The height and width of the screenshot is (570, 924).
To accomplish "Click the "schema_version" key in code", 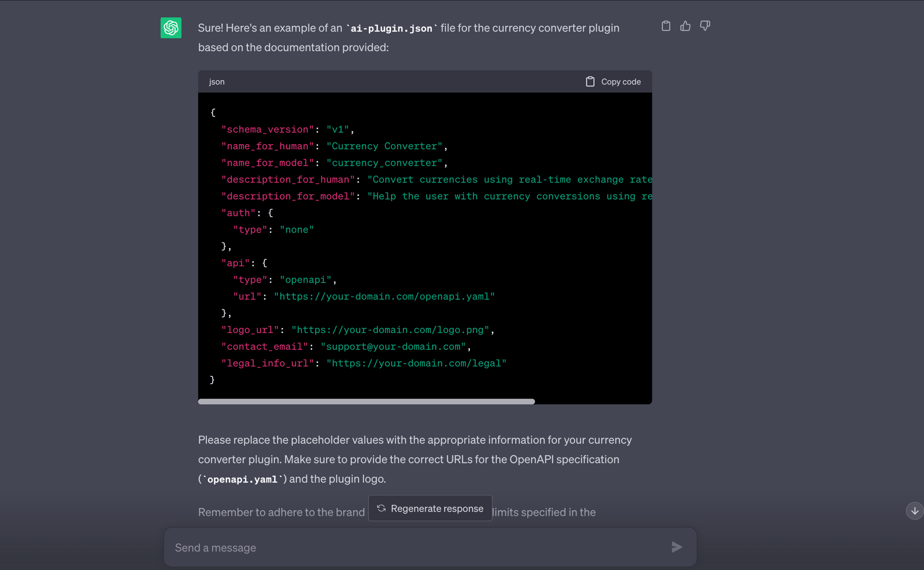I will 267,129.
